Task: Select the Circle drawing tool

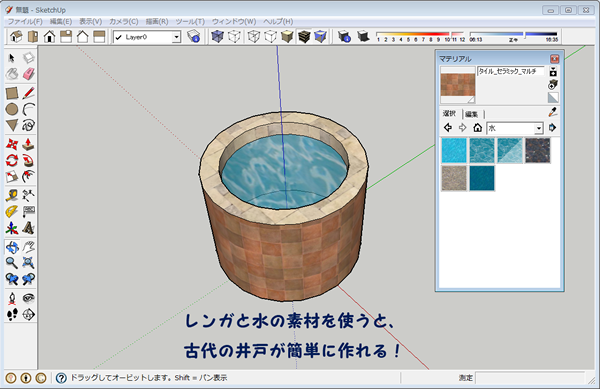Action: [x=12, y=109]
